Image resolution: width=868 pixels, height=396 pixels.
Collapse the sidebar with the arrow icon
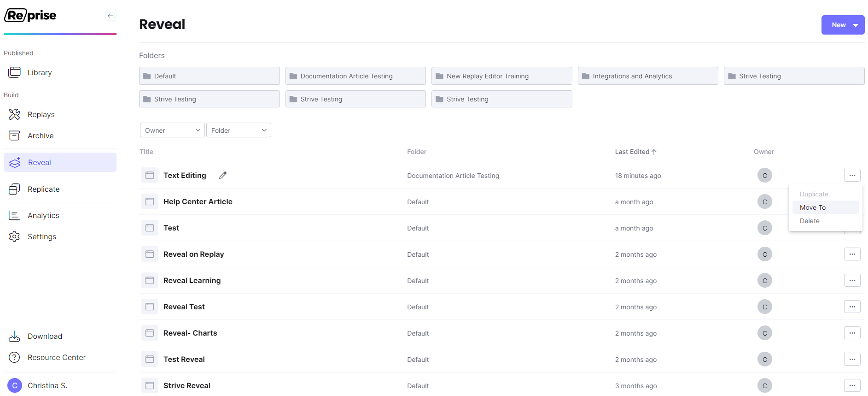tap(111, 16)
